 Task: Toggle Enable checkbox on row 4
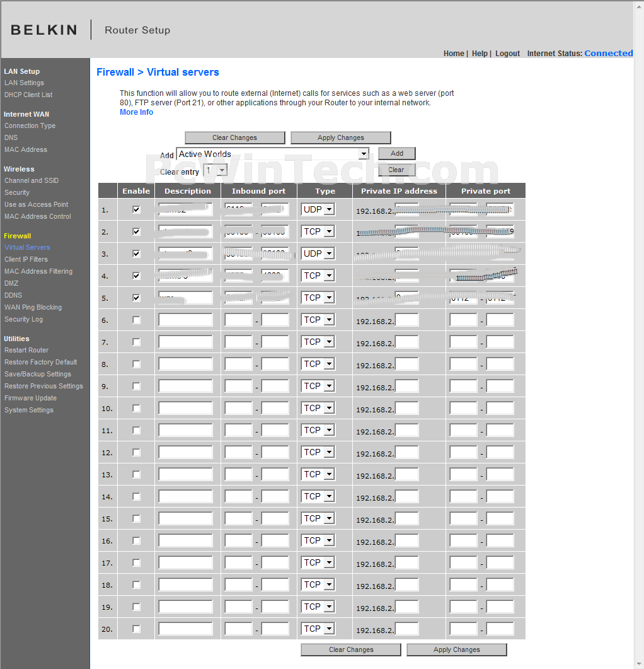click(x=136, y=276)
